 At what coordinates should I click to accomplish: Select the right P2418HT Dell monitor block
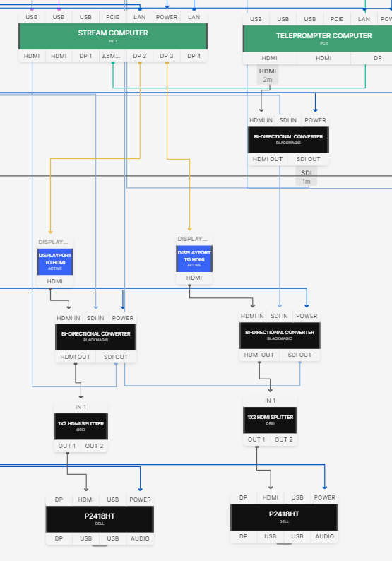coord(284,517)
